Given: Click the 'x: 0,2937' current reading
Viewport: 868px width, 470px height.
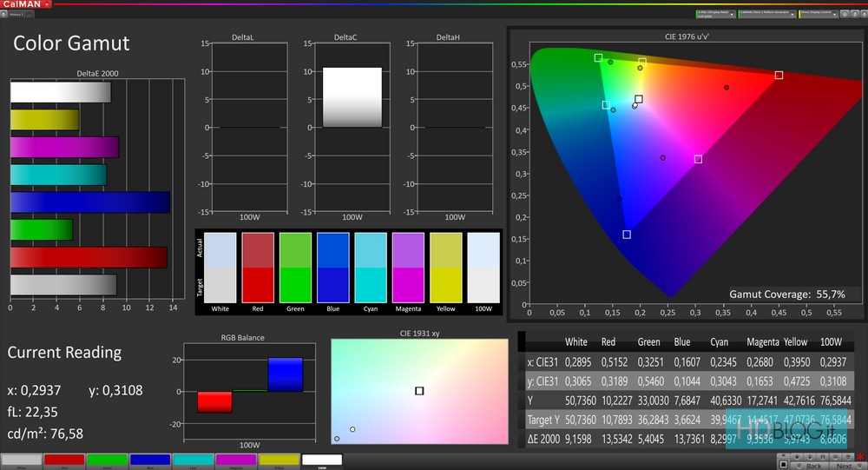Looking at the screenshot, I should point(35,390).
